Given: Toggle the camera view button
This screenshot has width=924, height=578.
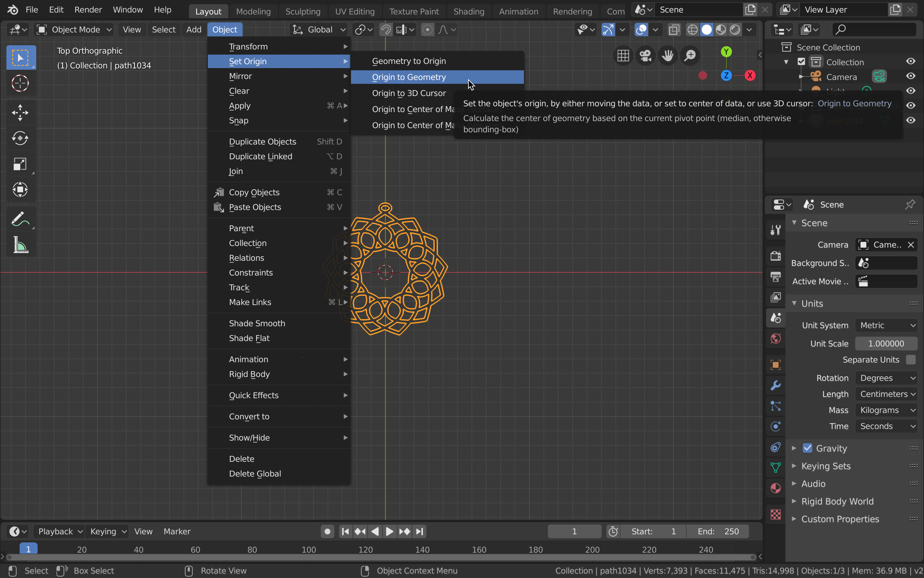Looking at the screenshot, I should [645, 56].
